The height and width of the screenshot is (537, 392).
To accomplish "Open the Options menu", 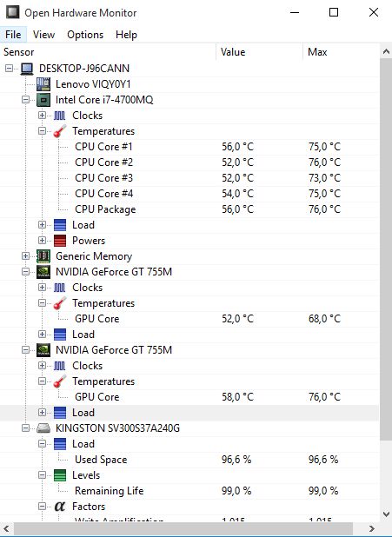I will pos(85,35).
